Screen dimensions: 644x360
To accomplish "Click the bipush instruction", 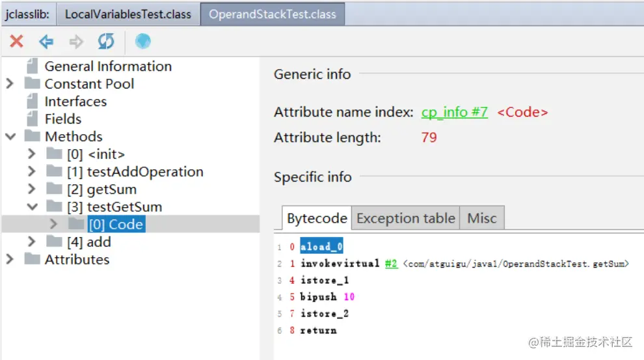I will [318, 297].
